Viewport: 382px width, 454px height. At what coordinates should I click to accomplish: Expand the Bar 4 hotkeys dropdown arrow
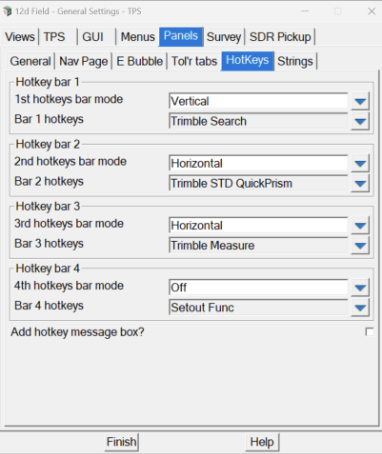click(x=360, y=308)
